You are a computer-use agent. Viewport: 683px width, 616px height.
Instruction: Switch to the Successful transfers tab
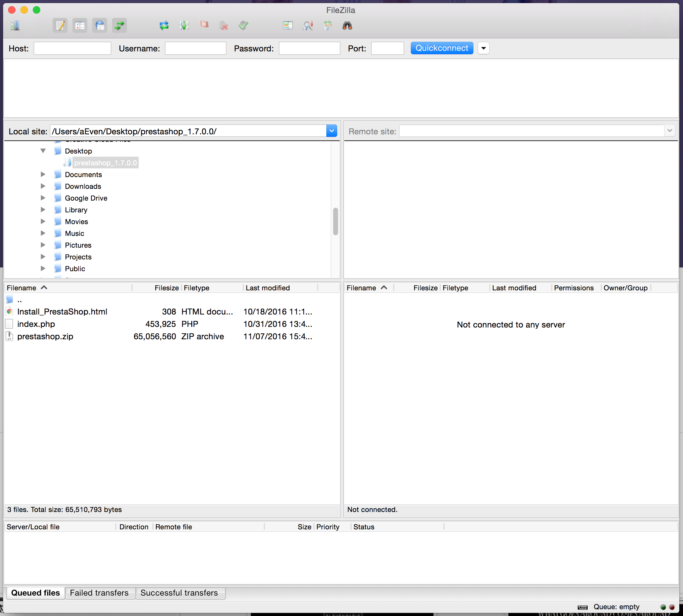coord(179,593)
